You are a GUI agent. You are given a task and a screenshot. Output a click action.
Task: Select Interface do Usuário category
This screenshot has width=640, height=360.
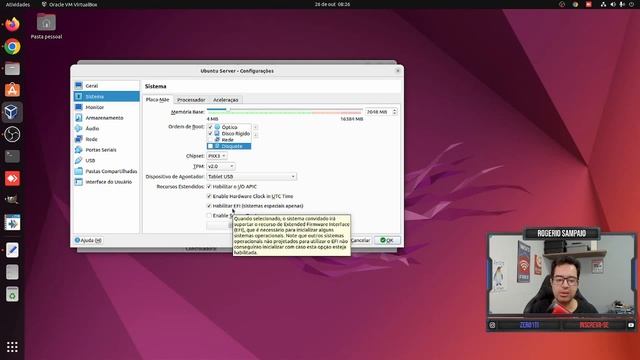click(x=106, y=182)
